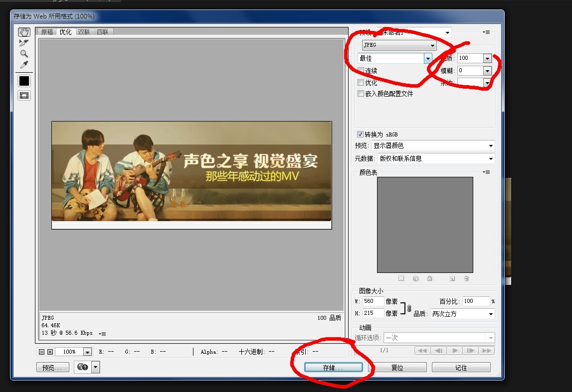Image resolution: width=572 pixels, height=392 pixels.
Task: Enable the 连续 checkbox
Action: (361, 71)
